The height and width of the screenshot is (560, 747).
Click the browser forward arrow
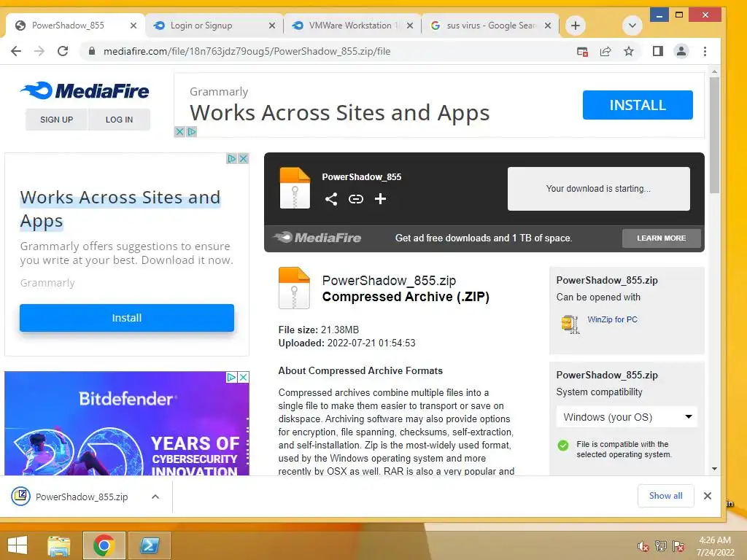39,52
